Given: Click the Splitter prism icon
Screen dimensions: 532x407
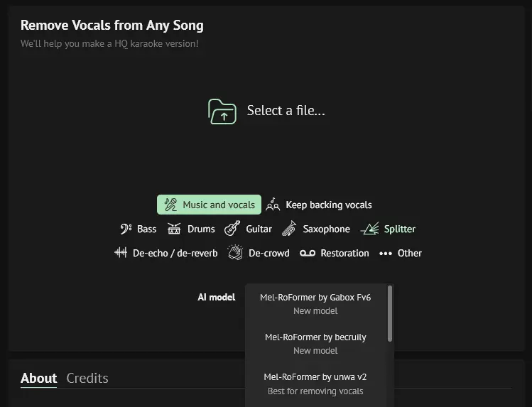Looking at the screenshot, I should (370, 229).
